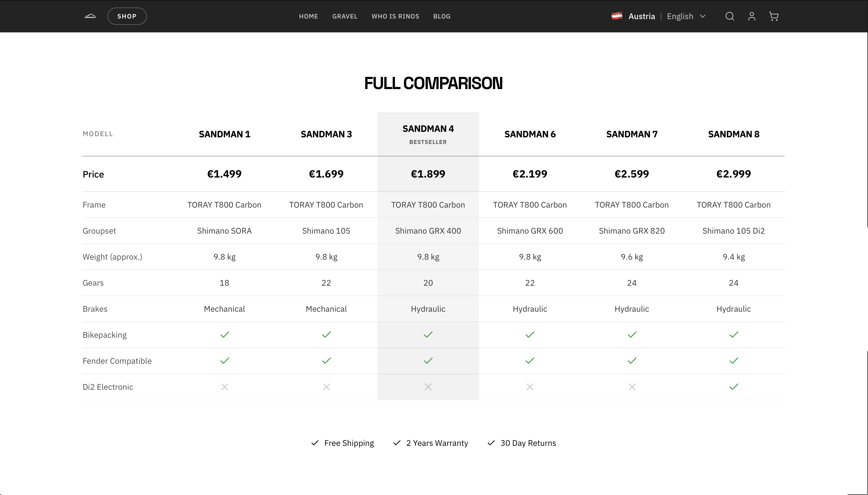Click the MODELL header label
Viewport: 868px width, 495px height.
coord(98,134)
